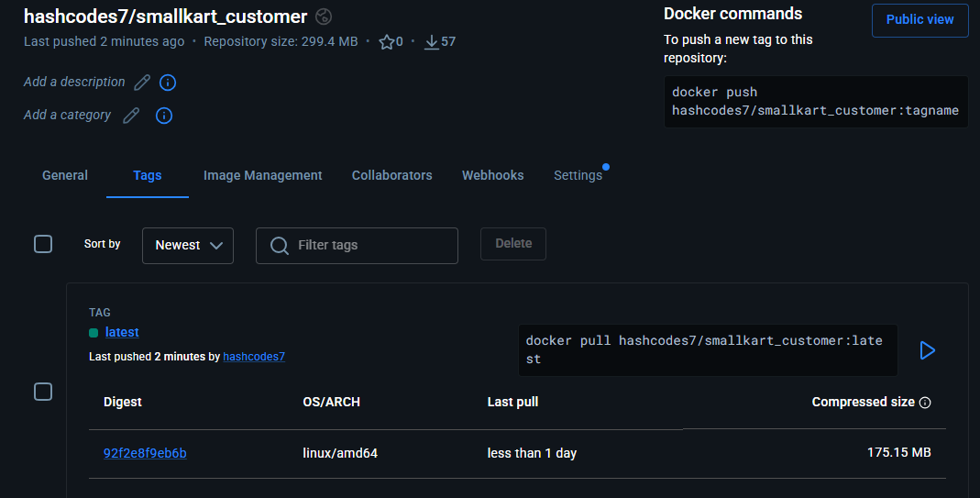Open the Image Management tab
The image size is (980, 498).
pyautogui.click(x=262, y=176)
